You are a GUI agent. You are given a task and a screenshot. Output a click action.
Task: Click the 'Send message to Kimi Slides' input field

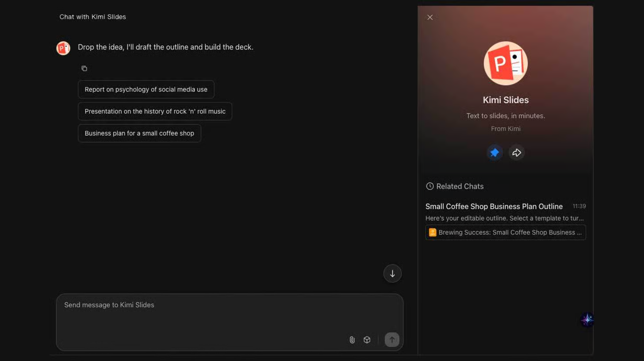tap(230, 322)
